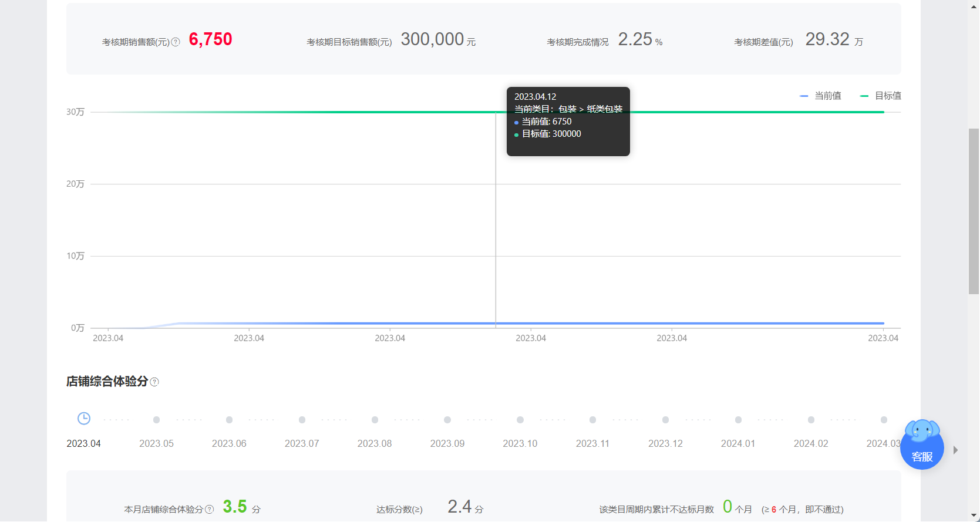Click the 6,750 sales amount value
The height and width of the screenshot is (522, 980).
[x=210, y=39]
